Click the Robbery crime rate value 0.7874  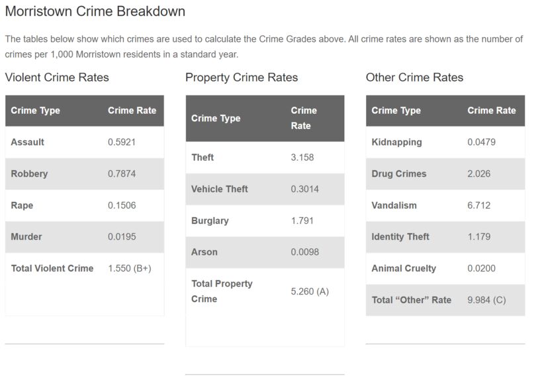(122, 174)
